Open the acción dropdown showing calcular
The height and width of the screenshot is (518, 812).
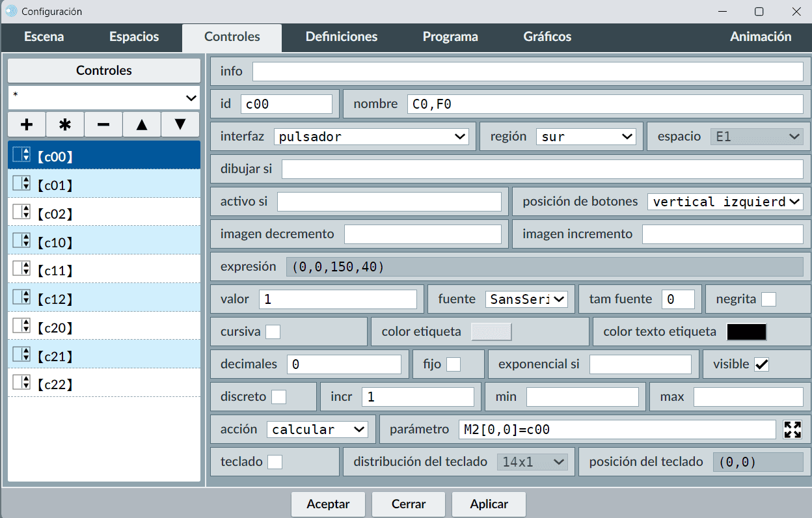[318, 429]
